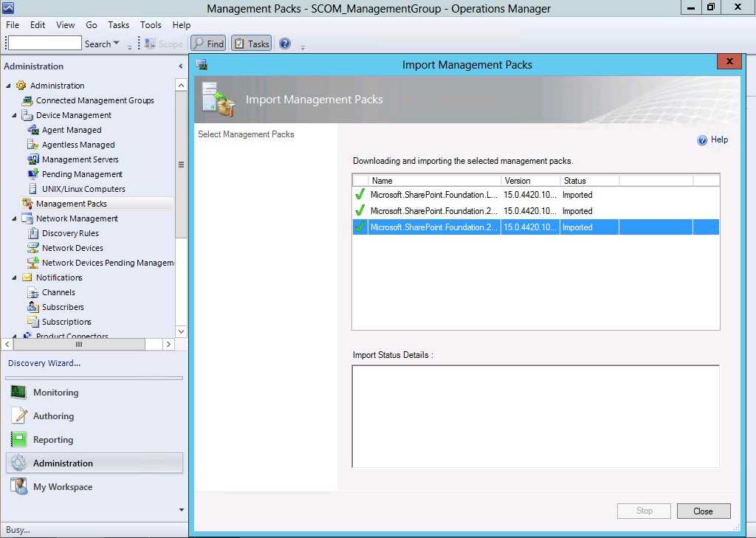Open the File menu
Screen dimensions: 756x538
click(x=13, y=25)
